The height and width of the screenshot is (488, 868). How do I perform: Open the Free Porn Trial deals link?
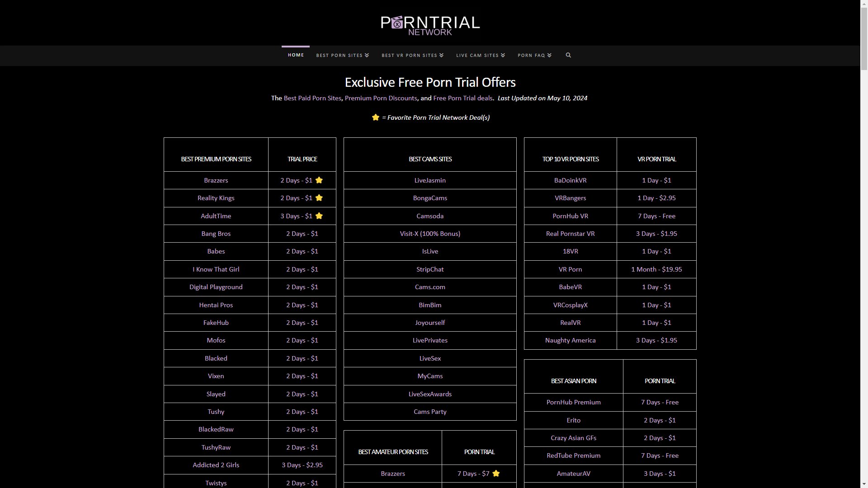tap(463, 98)
